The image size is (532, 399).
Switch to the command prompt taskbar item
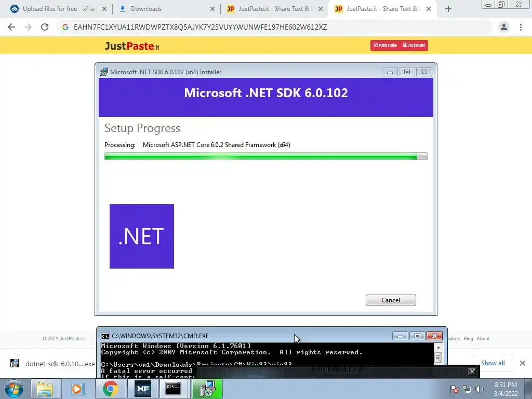(x=173, y=389)
